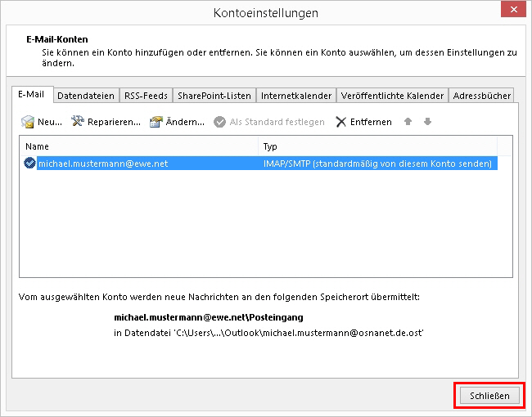Click the Reparieren... repair tool icon

pyautogui.click(x=79, y=122)
